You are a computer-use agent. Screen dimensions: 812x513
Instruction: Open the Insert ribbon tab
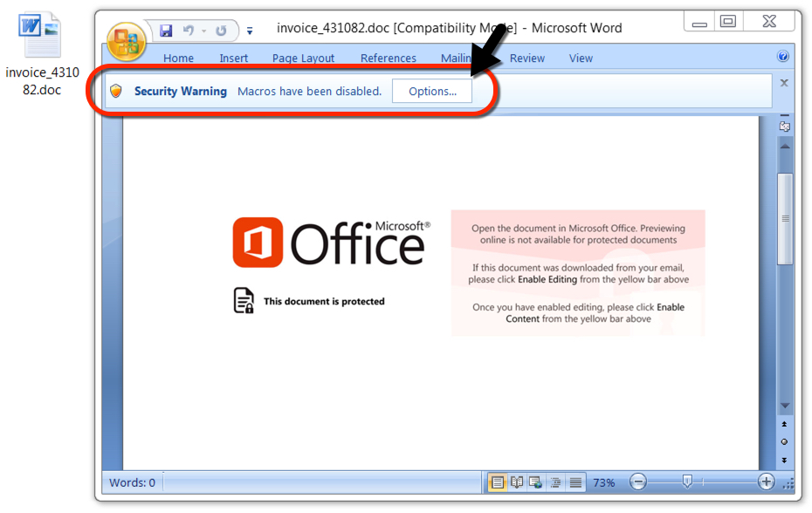click(233, 58)
